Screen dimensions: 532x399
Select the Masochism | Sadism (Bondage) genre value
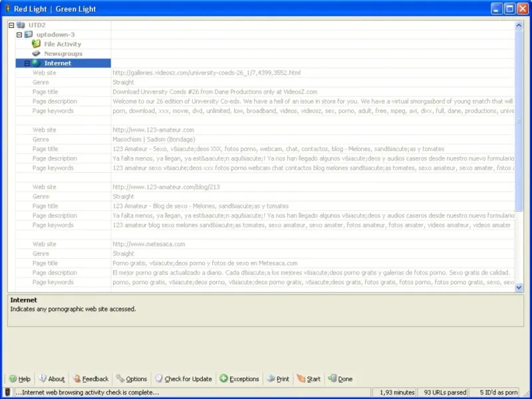coord(154,139)
